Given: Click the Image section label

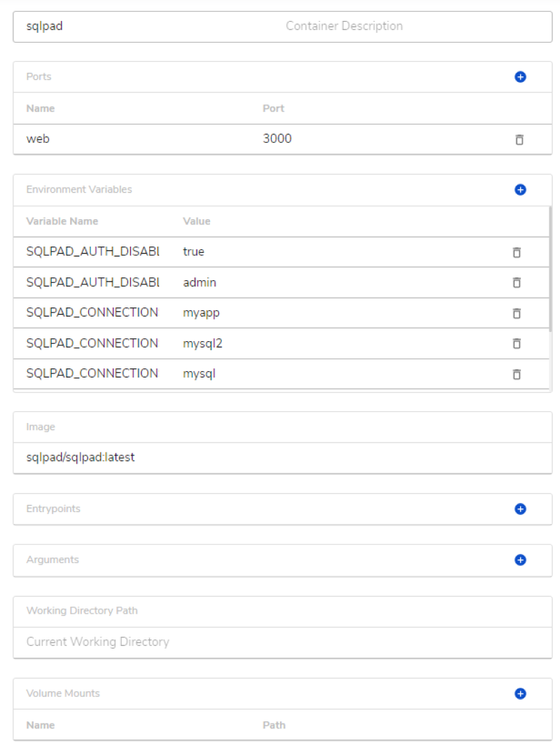Looking at the screenshot, I should tap(41, 427).
